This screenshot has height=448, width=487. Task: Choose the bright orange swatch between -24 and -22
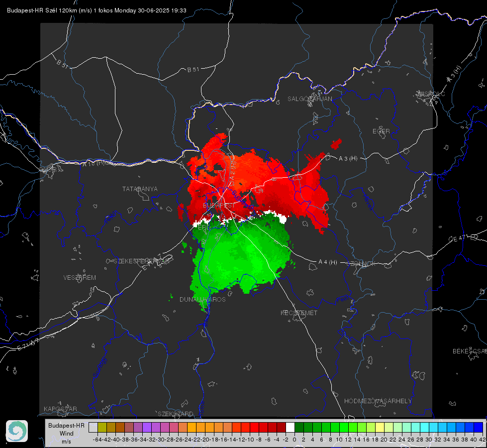[x=192, y=427]
